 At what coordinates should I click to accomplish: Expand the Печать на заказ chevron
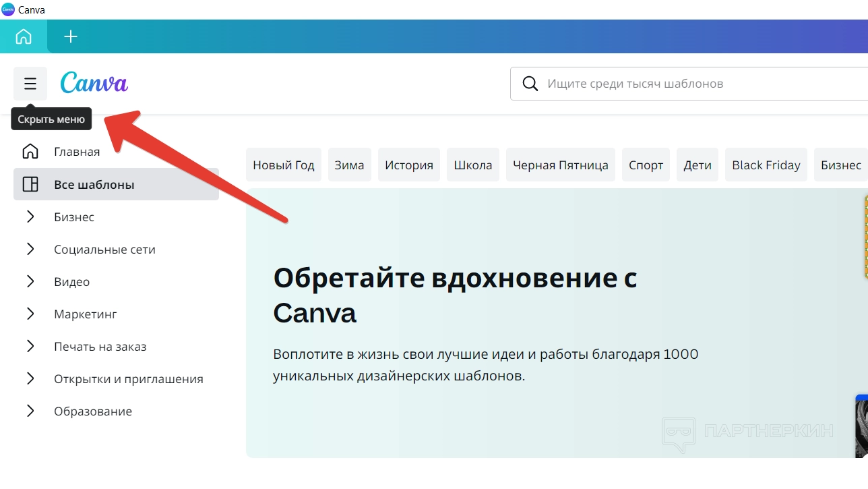pyautogui.click(x=30, y=346)
